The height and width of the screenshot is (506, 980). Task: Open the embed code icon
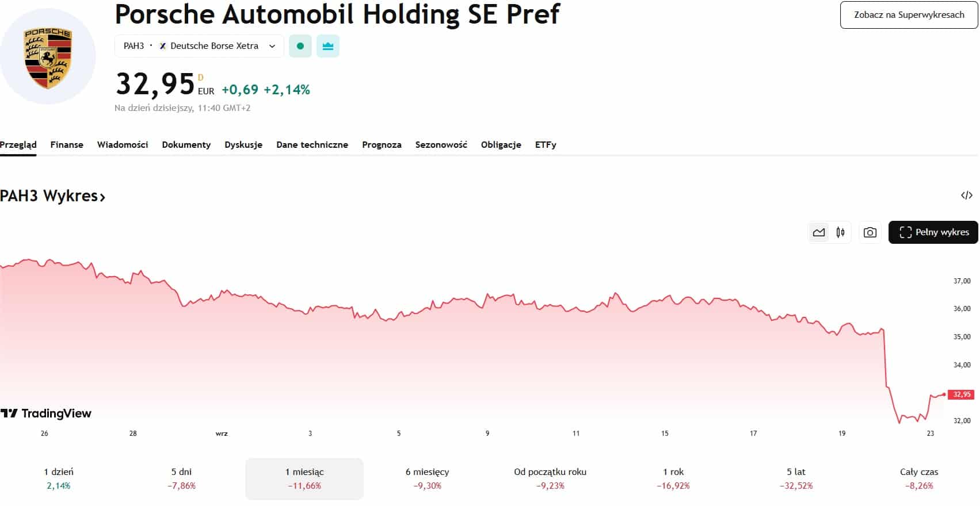pos(967,195)
